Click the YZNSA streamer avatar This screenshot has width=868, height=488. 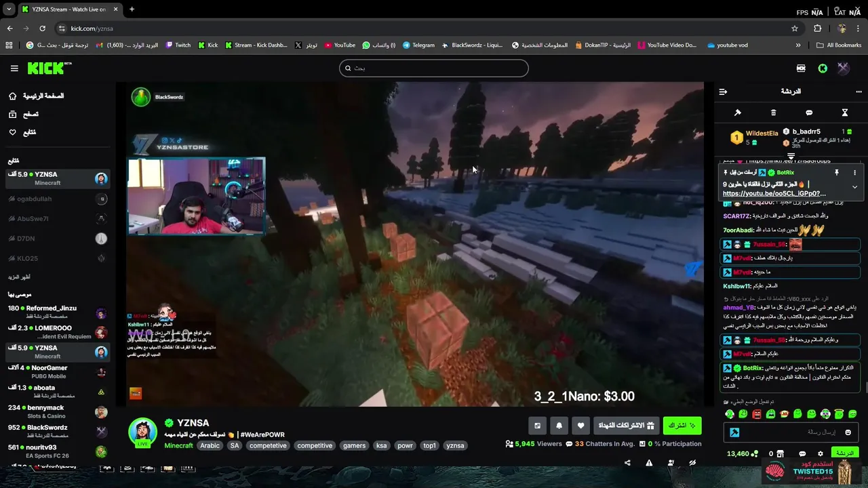(143, 432)
